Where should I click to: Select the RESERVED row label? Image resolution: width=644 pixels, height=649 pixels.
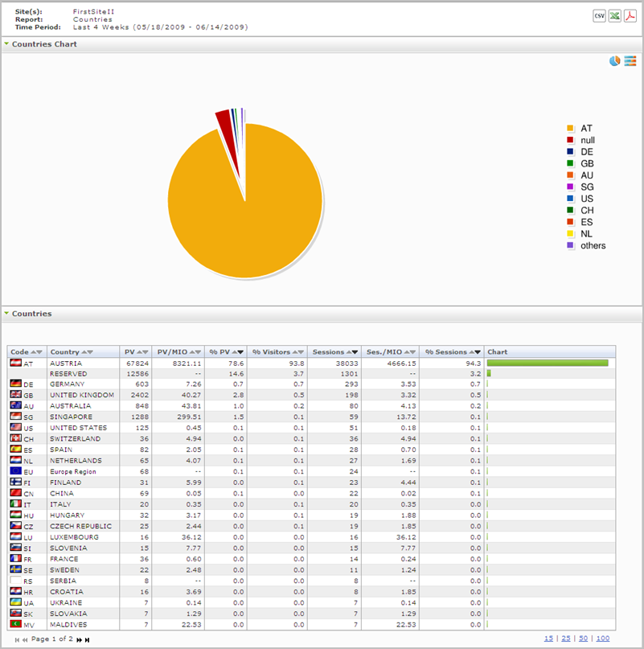[68, 374]
